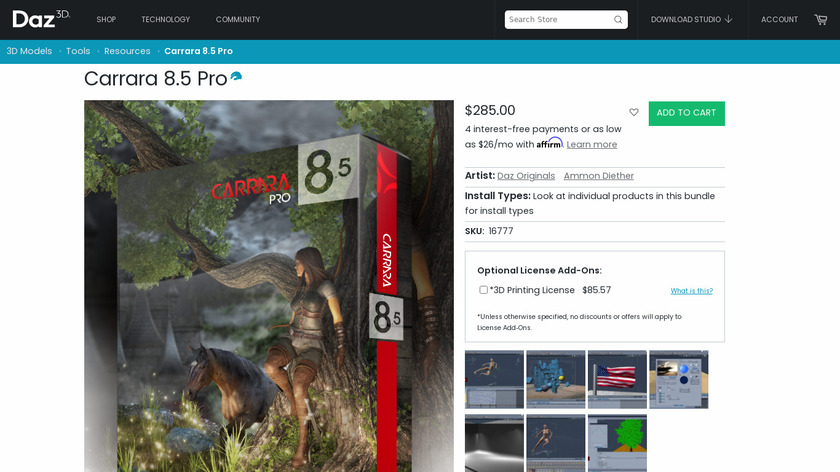The height and width of the screenshot is (472, 840).
Task: Click the What is this? link
Action: (x=692, y=291)
